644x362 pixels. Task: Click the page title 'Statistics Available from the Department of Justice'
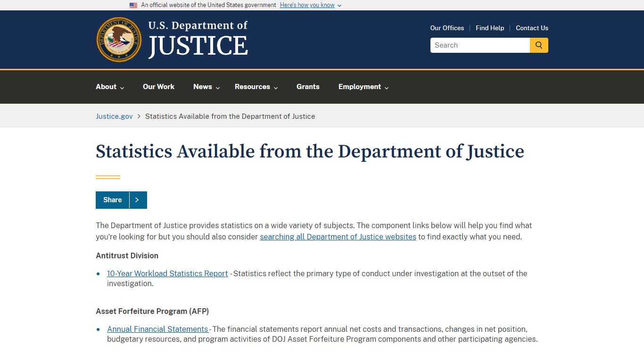[310, 151]
